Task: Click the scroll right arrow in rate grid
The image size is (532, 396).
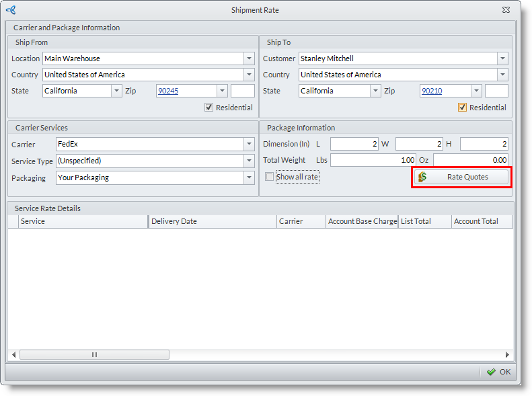Action: (x=507, y=354)
